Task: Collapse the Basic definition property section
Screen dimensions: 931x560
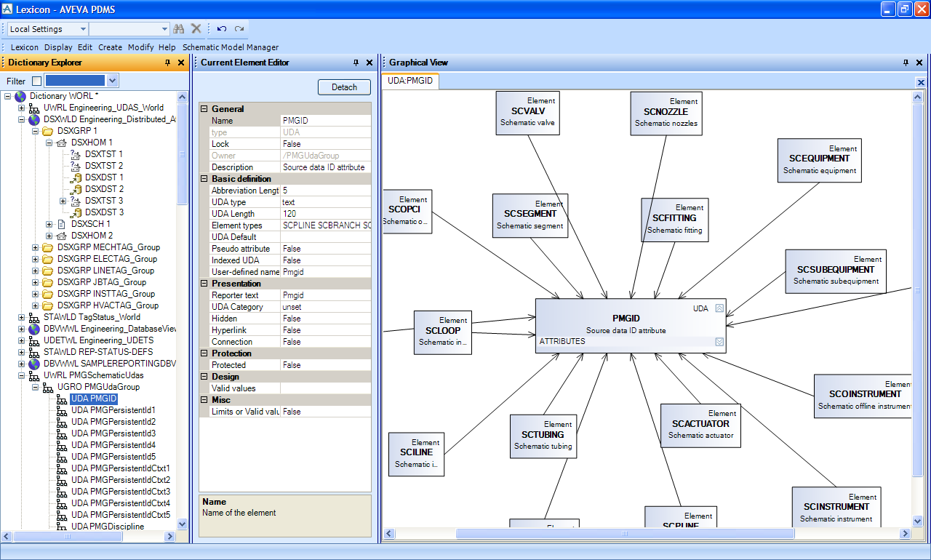Action: [204, 179]
